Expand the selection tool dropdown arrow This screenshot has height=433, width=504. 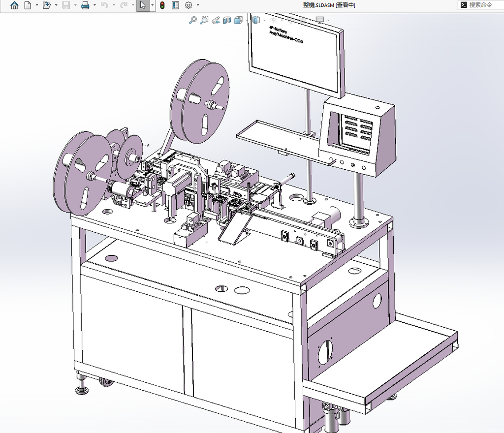tap(153, 5)
